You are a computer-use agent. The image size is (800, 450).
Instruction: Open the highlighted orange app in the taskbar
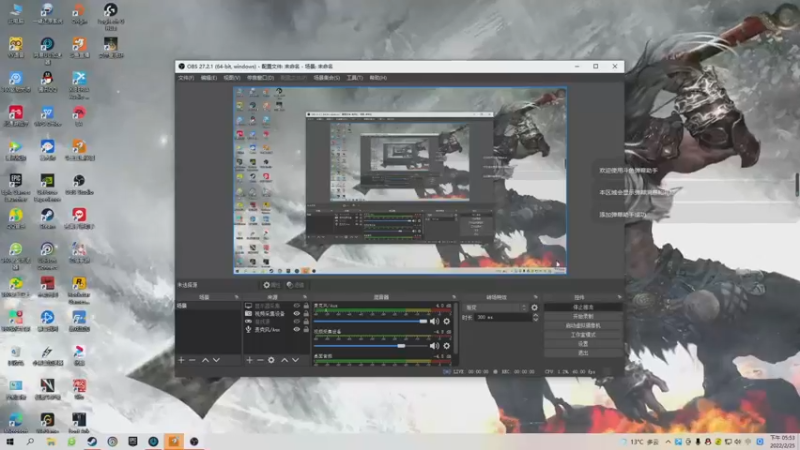[x=173, y=441]
